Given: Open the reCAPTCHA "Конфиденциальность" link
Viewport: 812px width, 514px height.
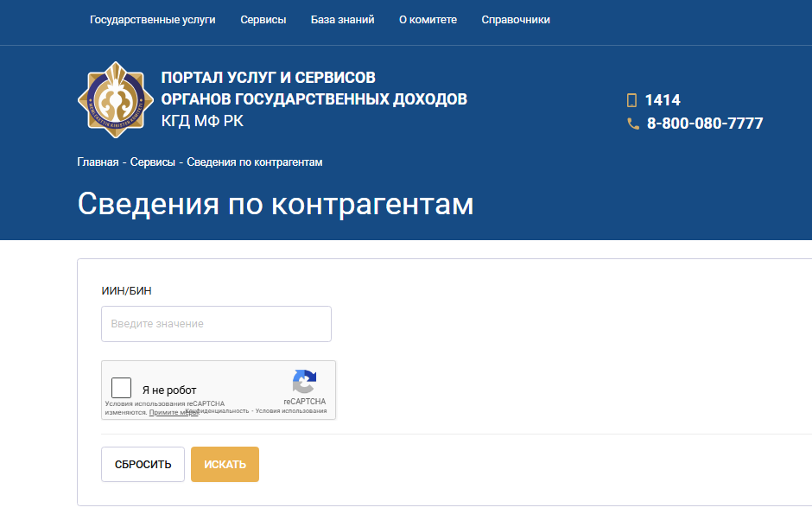Looking at the screenshot, I should [x=219, y=410].
